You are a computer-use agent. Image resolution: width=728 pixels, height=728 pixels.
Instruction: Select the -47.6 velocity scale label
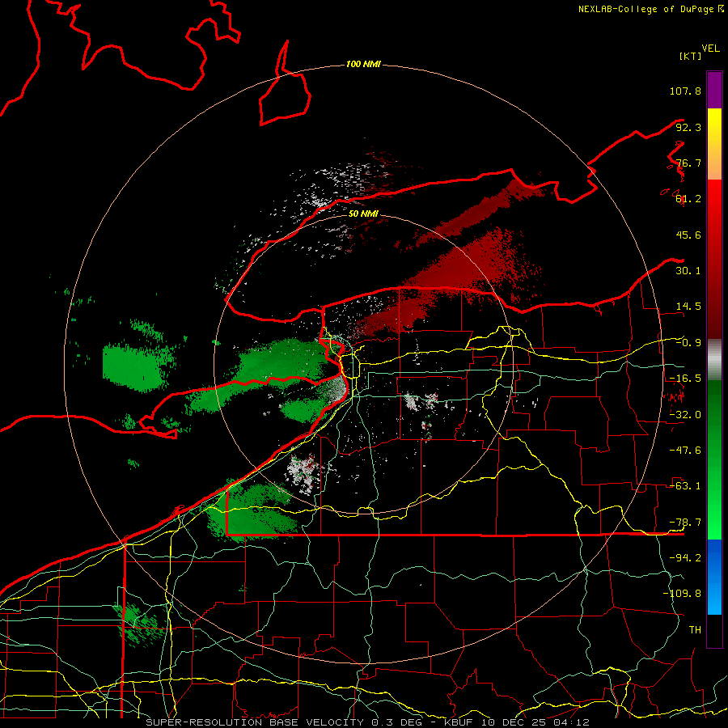click(685, 451)
